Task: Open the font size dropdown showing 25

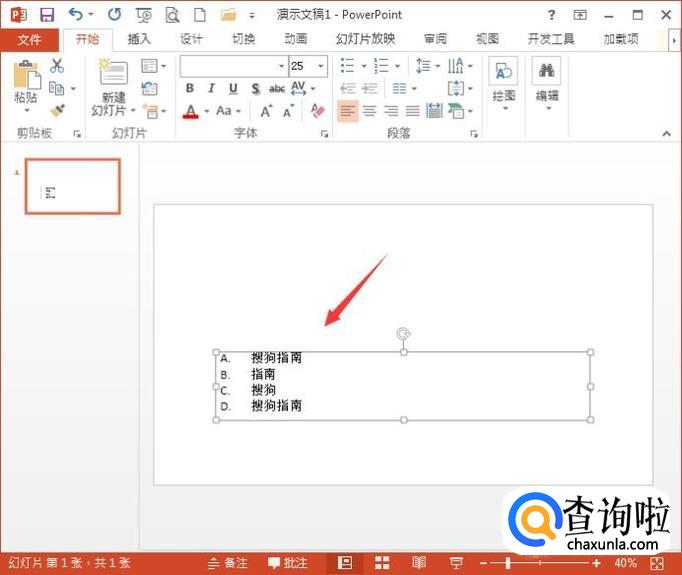Action: [x=320, y=66]
